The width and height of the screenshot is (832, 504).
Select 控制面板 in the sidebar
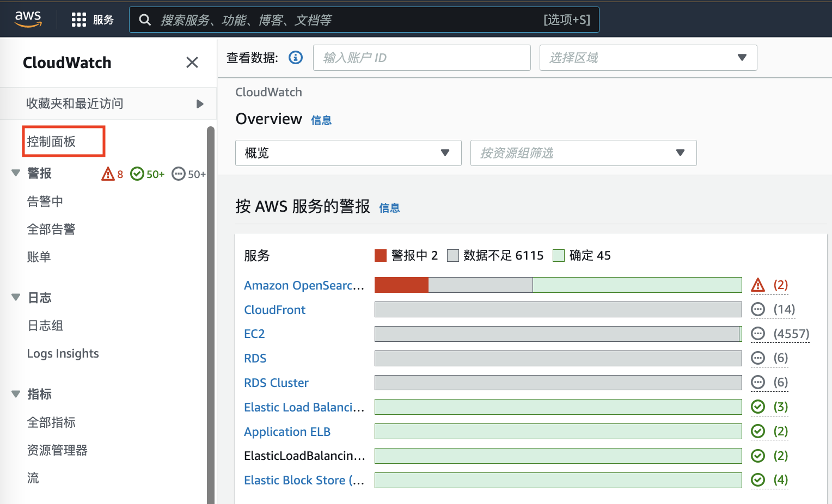point(52,142)
